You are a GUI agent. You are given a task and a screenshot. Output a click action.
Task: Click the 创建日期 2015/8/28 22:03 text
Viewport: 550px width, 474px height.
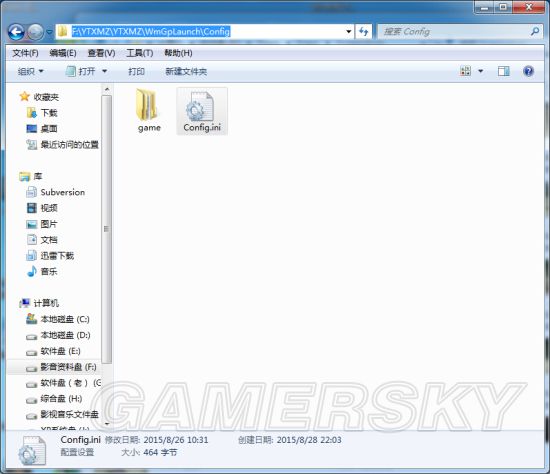(290, 440)
